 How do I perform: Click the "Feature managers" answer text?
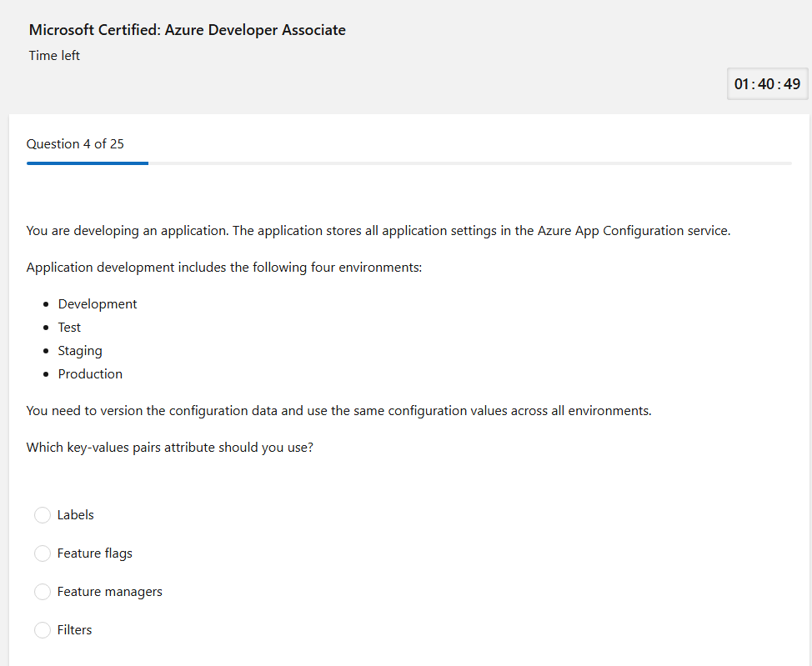109,592
